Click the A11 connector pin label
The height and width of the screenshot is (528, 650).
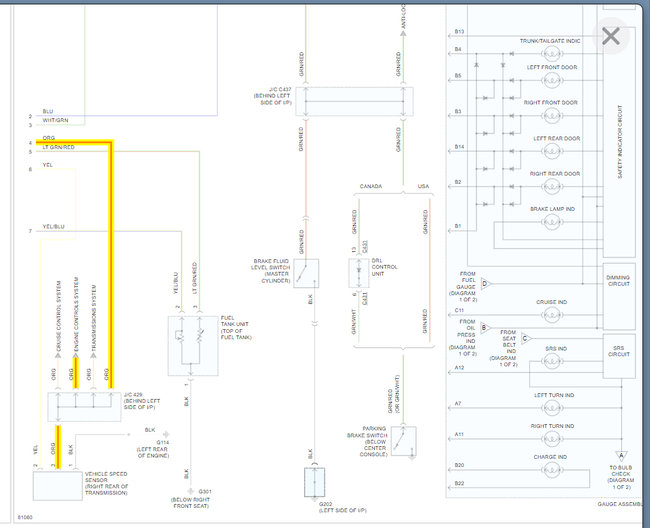click(459, 434)
